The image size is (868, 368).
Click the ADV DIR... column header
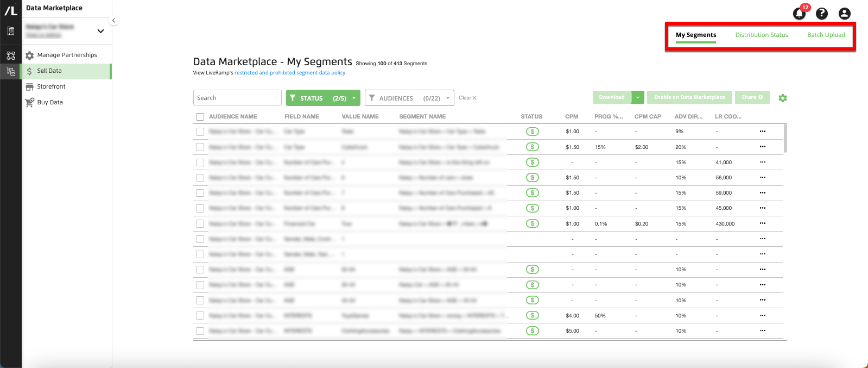pyautogui.click(x=688, y=116)
